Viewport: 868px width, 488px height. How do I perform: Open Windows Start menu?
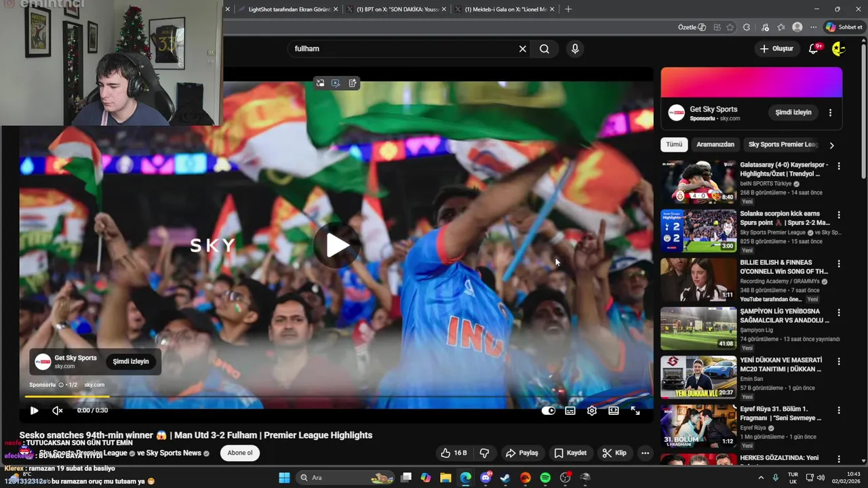point(284,478)
